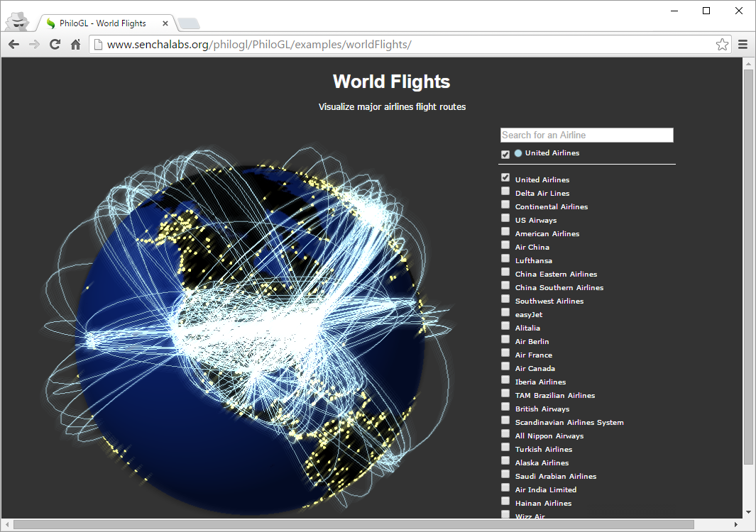Check the Lufthansa checkbox

(505, 259)
